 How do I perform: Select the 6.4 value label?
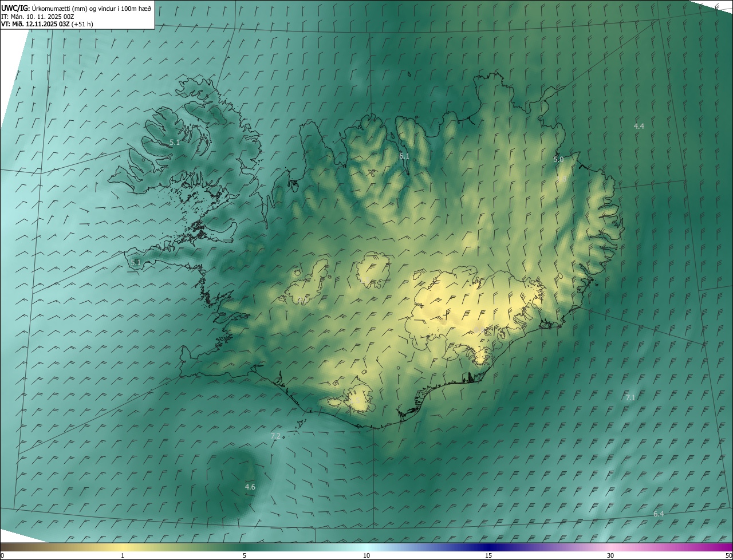659,514
